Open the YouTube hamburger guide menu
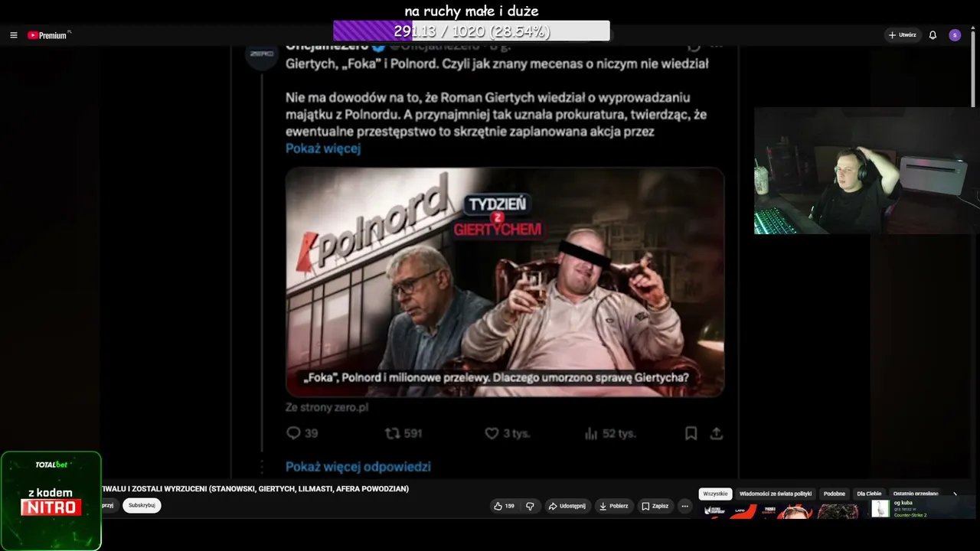The height and width of the screenshot is (551, 980). (x=13, y=35)
